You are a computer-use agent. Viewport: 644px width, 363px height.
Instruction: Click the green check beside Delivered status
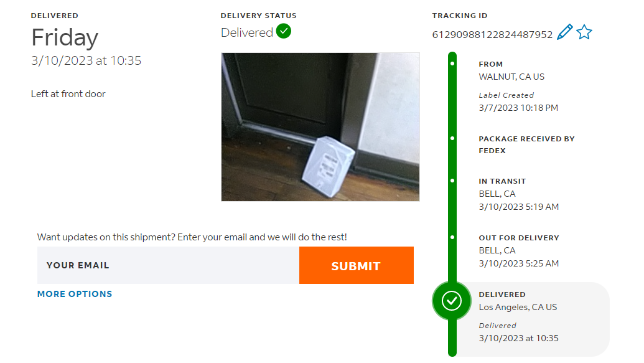tap(284, 31)
